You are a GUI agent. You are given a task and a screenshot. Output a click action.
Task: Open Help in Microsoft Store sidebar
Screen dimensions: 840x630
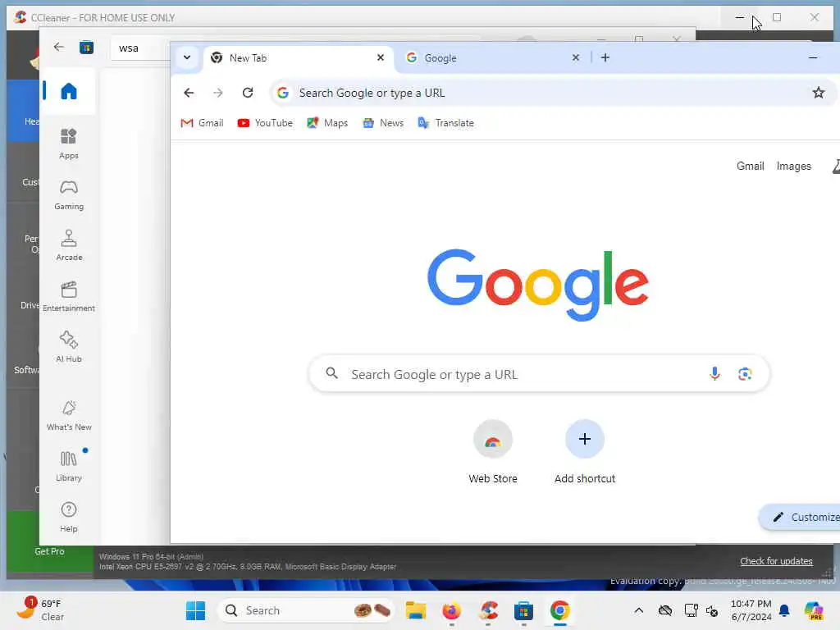69,518
